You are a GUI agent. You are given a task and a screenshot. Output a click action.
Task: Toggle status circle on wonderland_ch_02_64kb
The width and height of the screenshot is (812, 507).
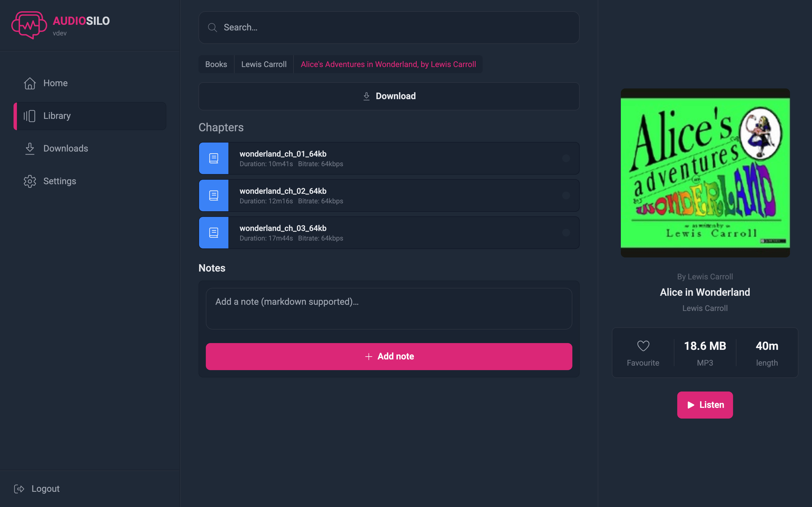566,195
